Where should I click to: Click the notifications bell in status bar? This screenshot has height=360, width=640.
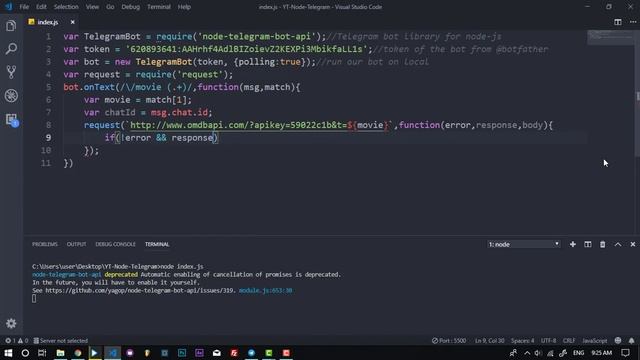[631, 340]
